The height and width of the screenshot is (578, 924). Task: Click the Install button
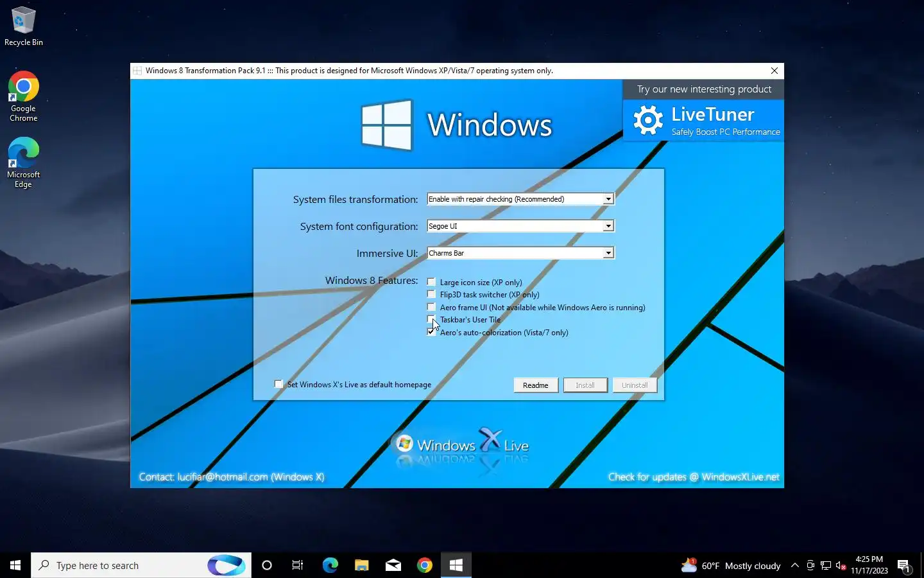(585, 385)
